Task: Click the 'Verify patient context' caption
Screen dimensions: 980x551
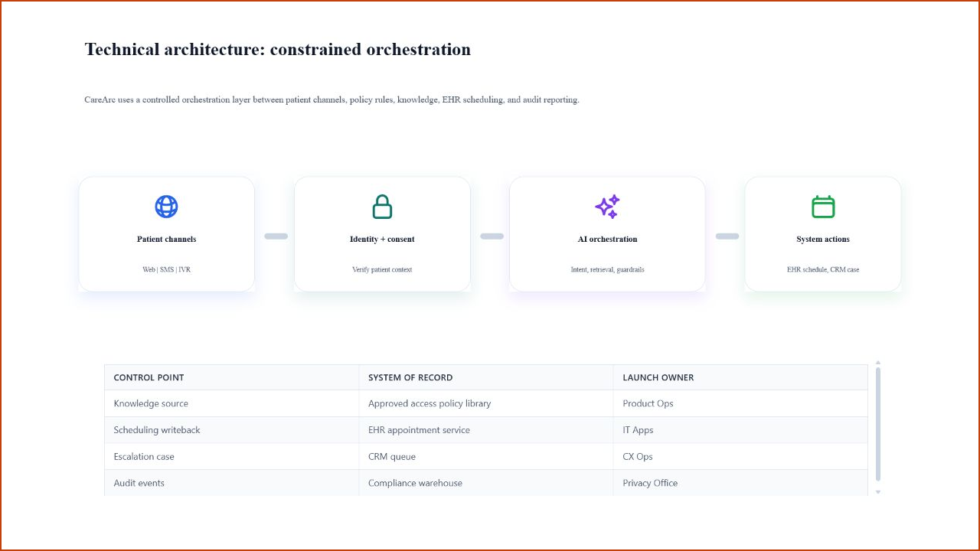Action: pyautogui.click(x=382, y=269)
